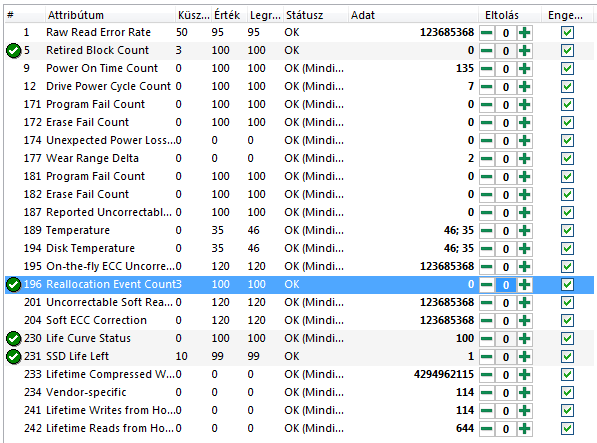
Task: Click green check icon on Retired Block Count
Action: tap(14, 51)
